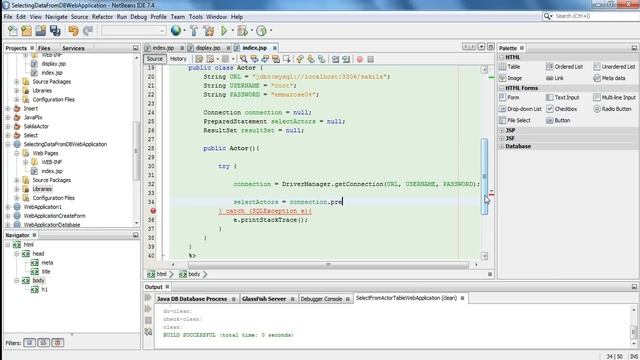Select the Checkbox palette item
640x360 pixels.
click(562, 109)
